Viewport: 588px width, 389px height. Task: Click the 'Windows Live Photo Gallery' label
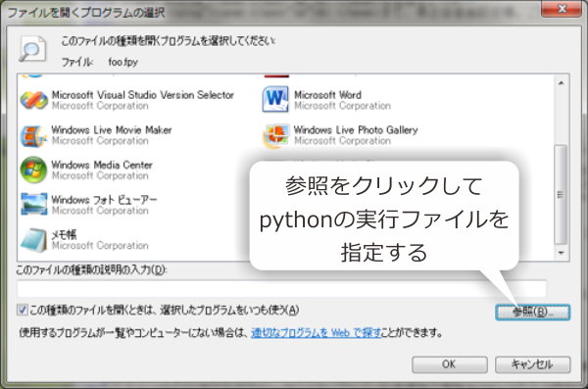pyautogui.click(x=356, y=129)
